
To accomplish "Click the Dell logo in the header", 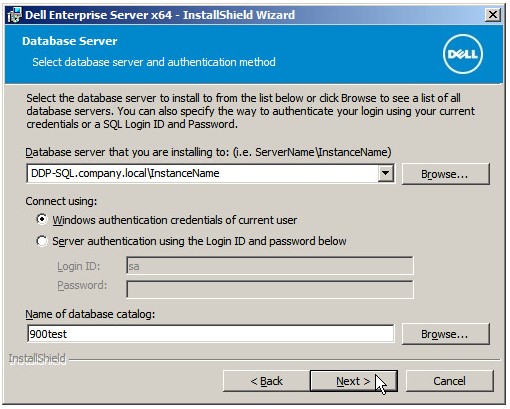I will point(463,54).
